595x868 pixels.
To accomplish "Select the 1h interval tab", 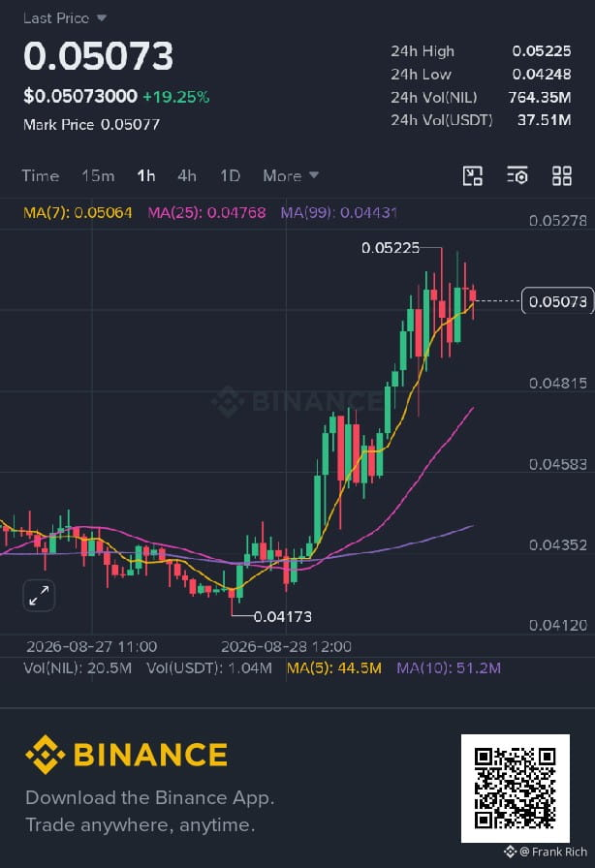I will pos(146,175).
